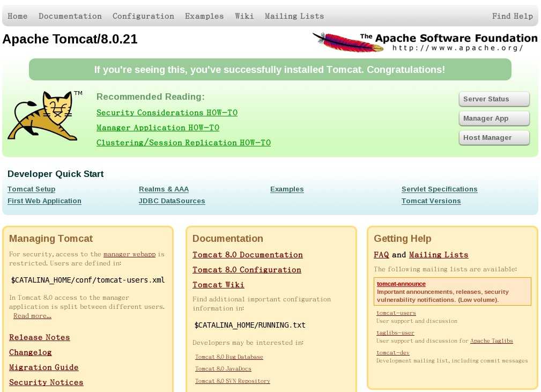The width and height of the screenshot is (541, 392).
Task: Click the Examples link under Developer Quick Start
Action: 287,189
